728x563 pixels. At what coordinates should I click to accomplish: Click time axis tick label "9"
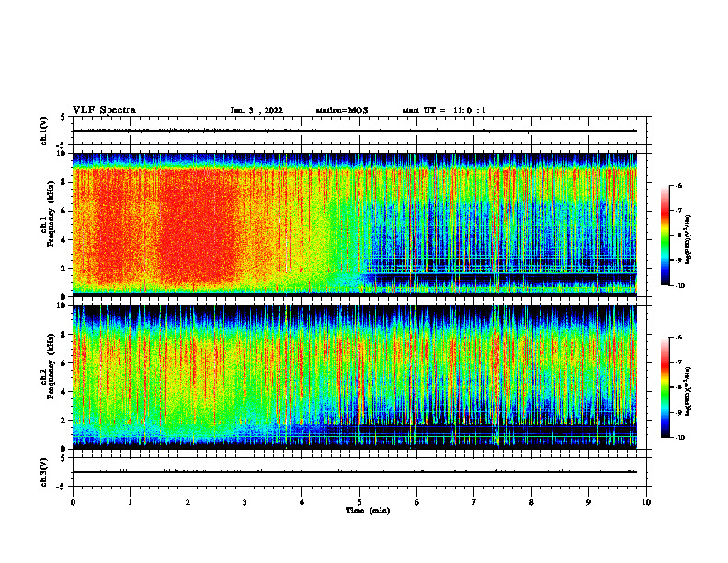(x=588, y=502)
